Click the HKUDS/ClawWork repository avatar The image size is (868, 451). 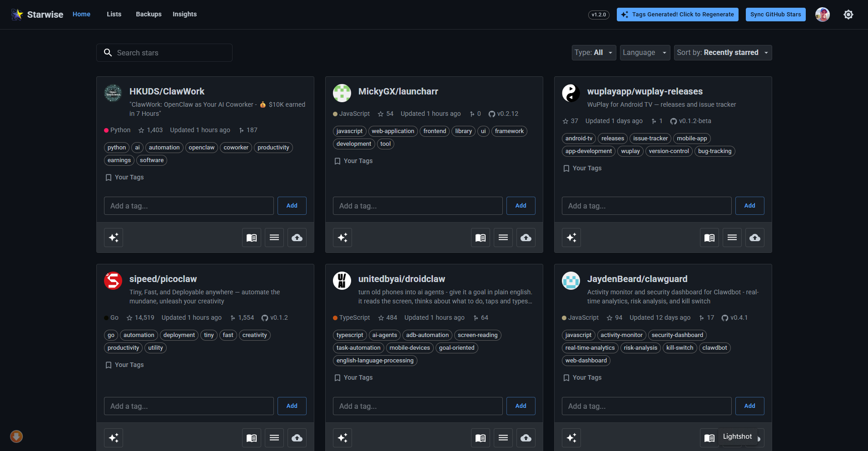(x=113, y=93)
